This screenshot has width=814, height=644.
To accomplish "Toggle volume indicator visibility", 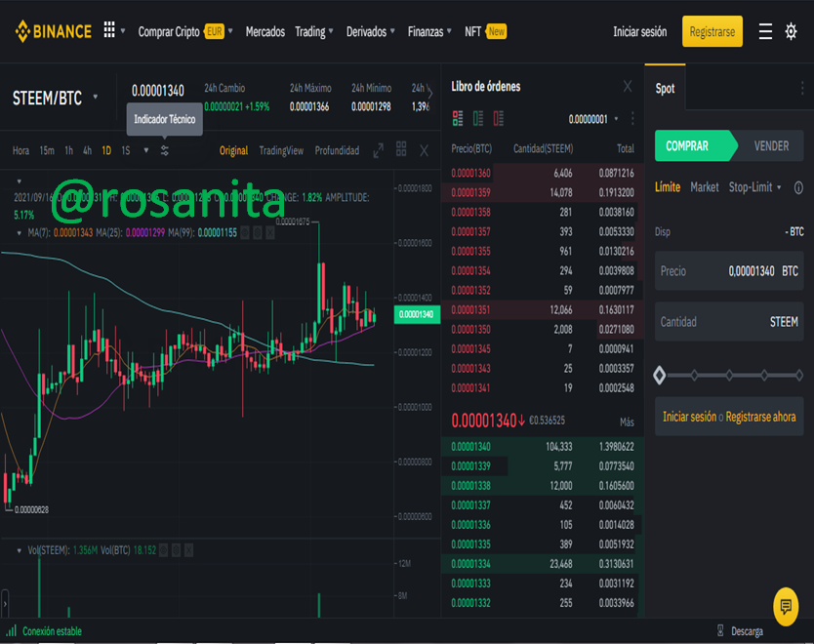I will 164,550.
